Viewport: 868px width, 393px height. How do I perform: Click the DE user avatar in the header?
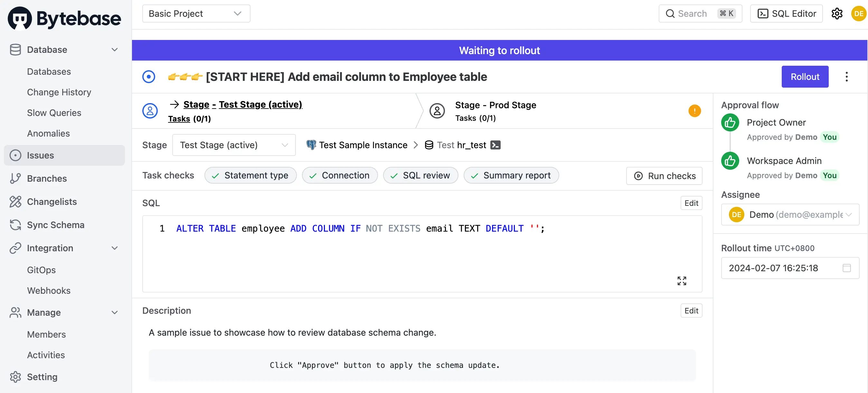click(859, 14)
